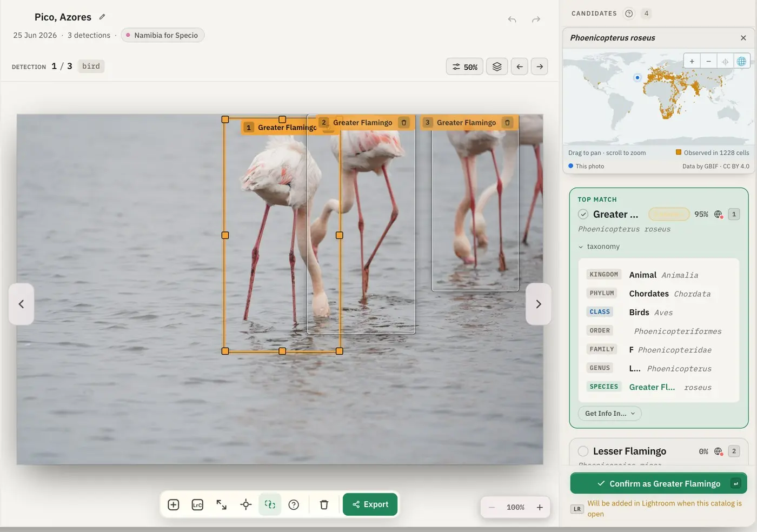The width and height of the screenshot is (757, 532).
Task: Close the Phoenicopterus roseus map panel
Action: [x=743, y=38]
